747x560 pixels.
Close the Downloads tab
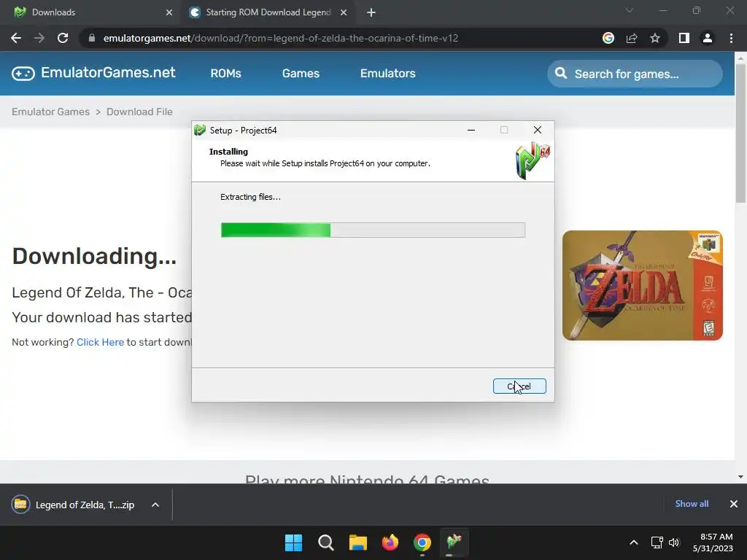tap(169, 13)
